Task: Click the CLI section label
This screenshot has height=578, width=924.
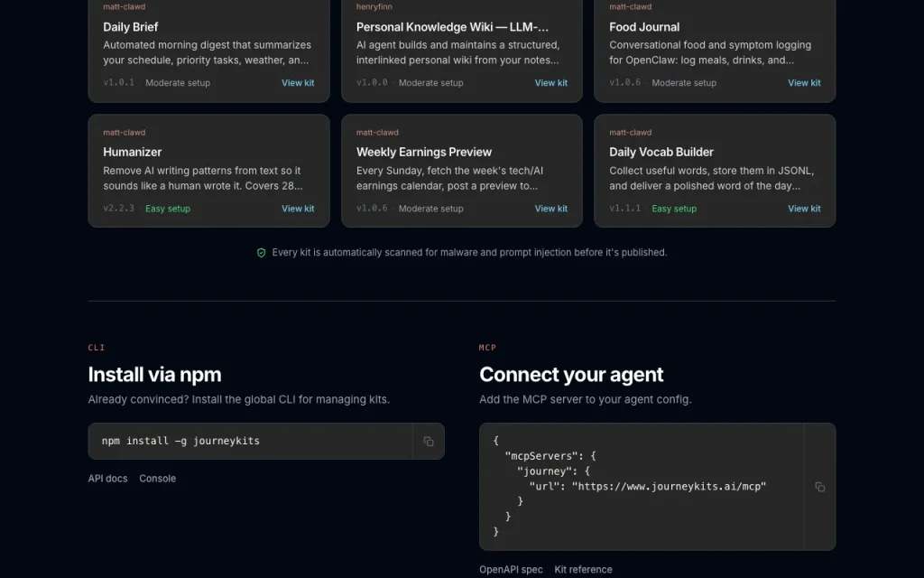Action: click(x=96, y=348)
